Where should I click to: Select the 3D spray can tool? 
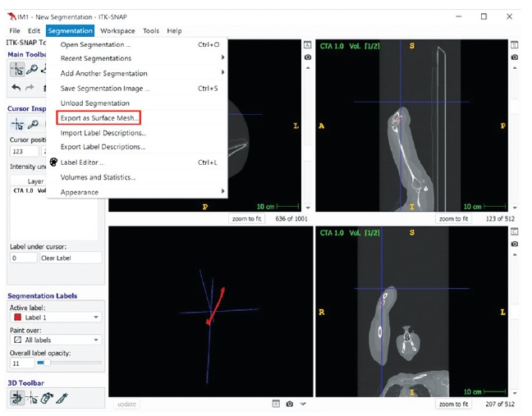pos(47,397)
